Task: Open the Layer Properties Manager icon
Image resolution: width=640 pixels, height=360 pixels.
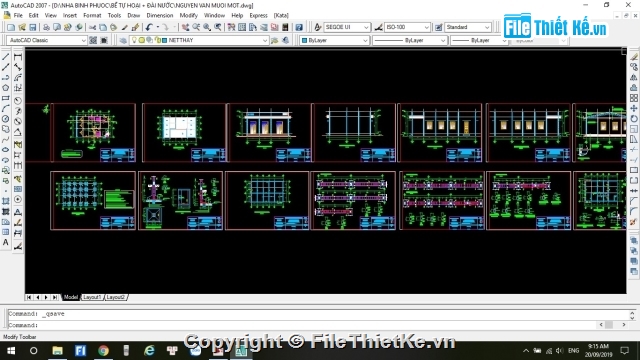Action: 123,40
